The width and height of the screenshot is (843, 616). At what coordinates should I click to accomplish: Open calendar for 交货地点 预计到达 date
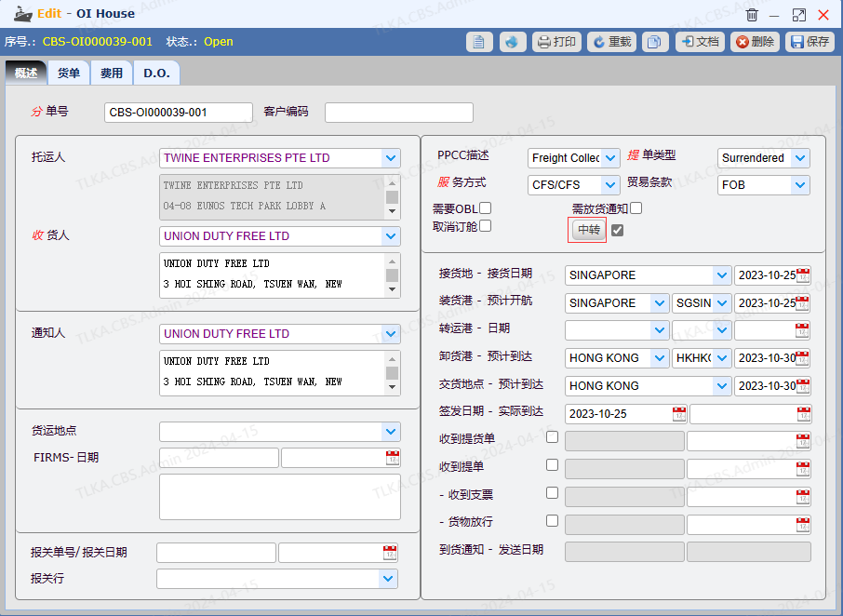(x=802, y=386)
